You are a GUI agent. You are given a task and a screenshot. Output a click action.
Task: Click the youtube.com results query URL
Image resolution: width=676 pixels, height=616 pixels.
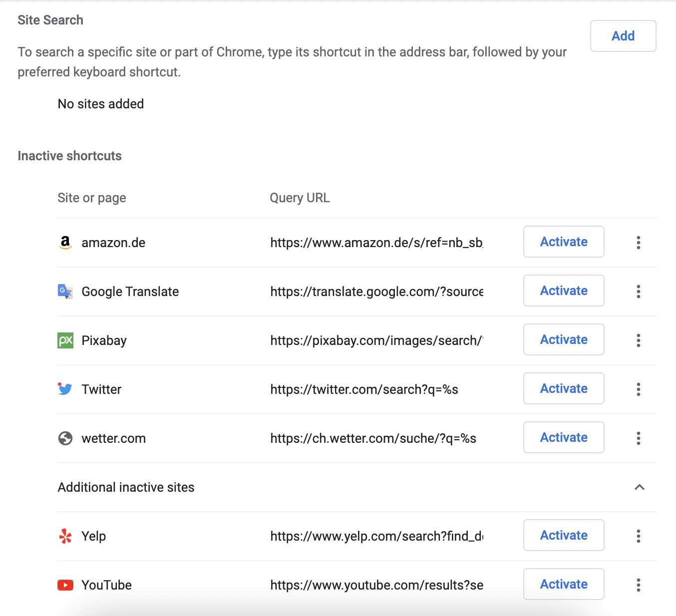[x=376, y=585]
